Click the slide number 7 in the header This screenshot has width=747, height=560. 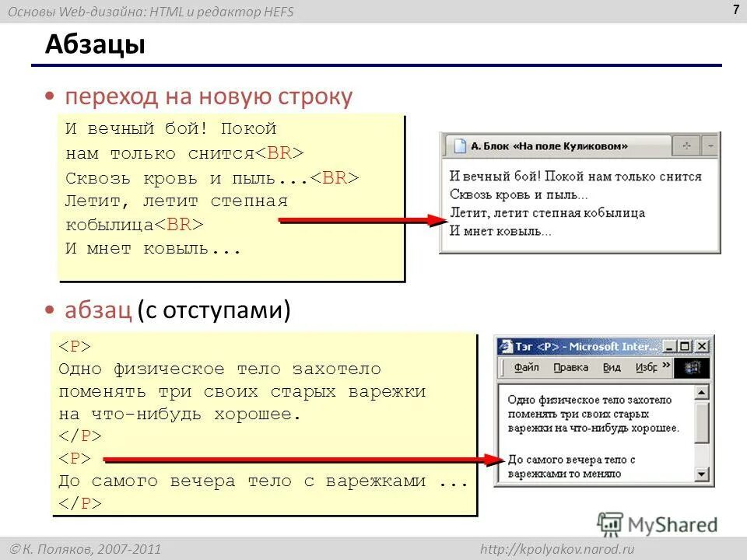[x=736, y=9]
